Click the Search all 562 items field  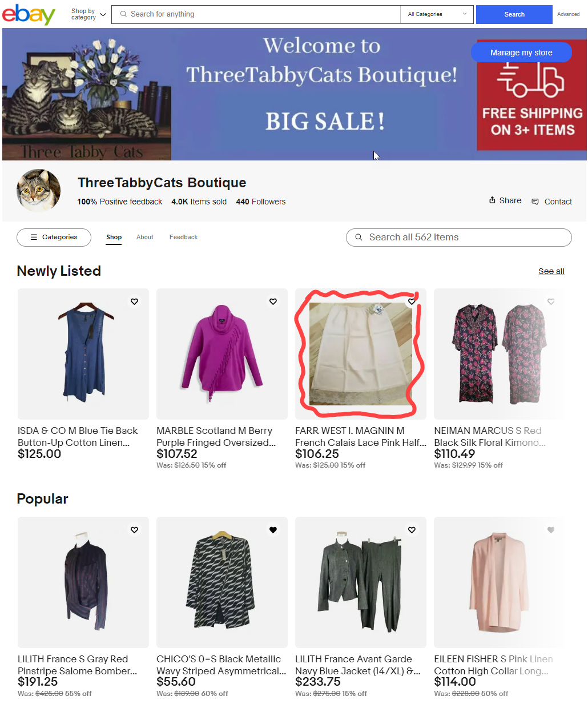tap(458, 238)
